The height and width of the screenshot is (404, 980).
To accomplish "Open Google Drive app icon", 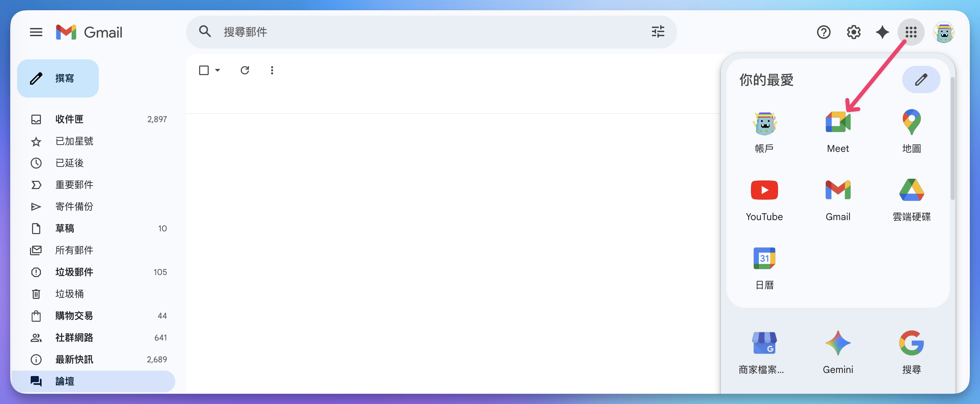I will coord(911,190).
